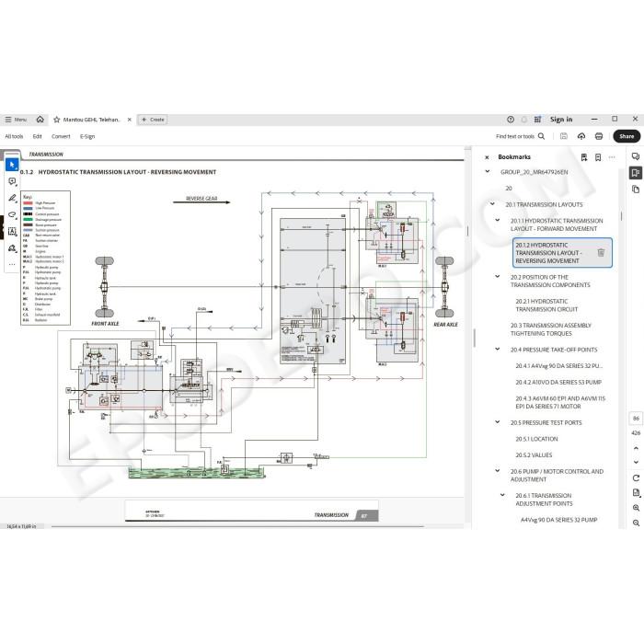This screenshot has height=644, width=644.
Task: Open bookmark 20.4.2 A10VO DA SERIES 53 PUMP
Action: (x=558, y=383)
